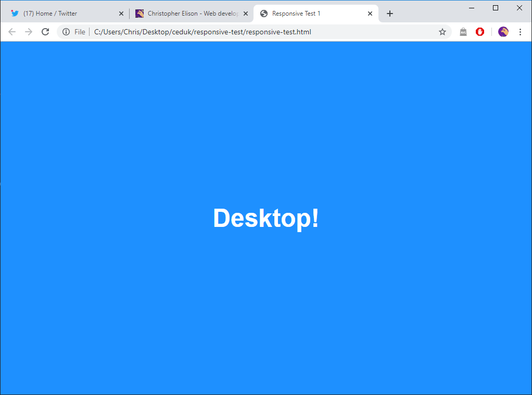Select the Responsive Test 1 tab
This screenshot has height=395, width=532.
click(316, 14)
